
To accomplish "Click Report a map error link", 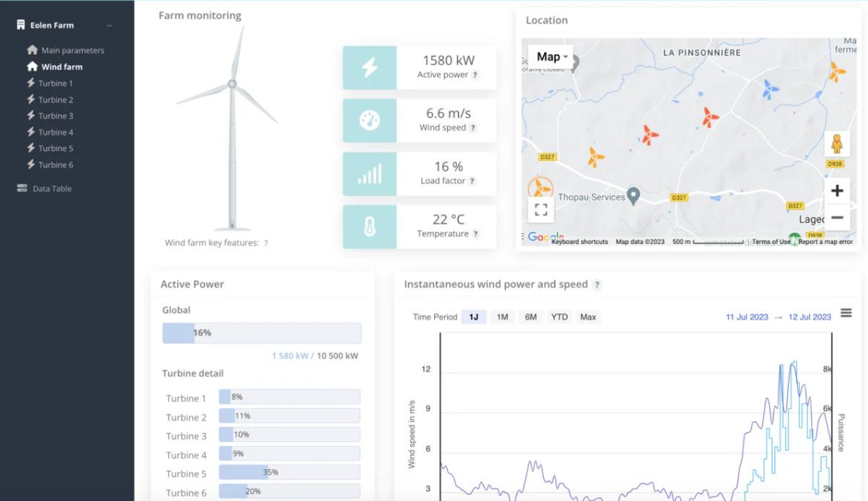I will pos(825,242).
